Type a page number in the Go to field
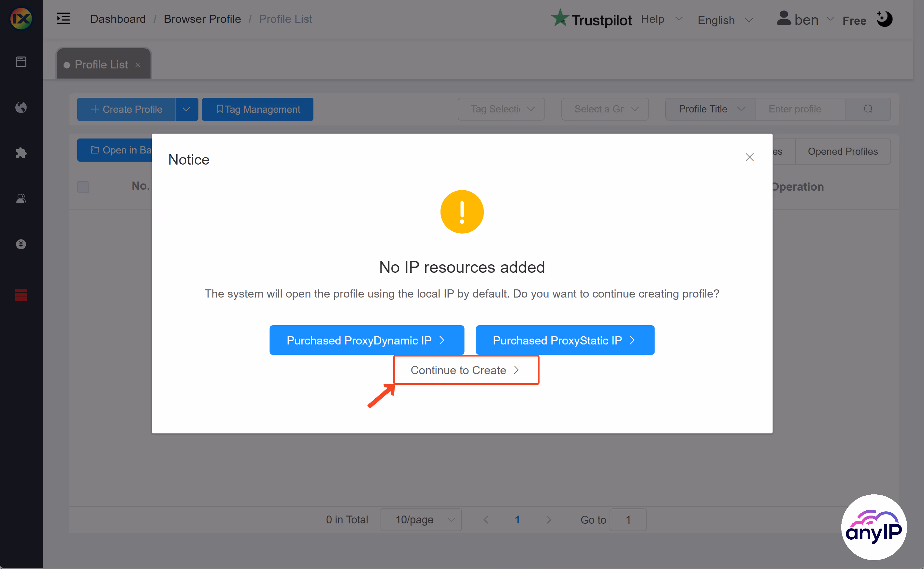This screenshot has width=924, height=569. [628, 519]
